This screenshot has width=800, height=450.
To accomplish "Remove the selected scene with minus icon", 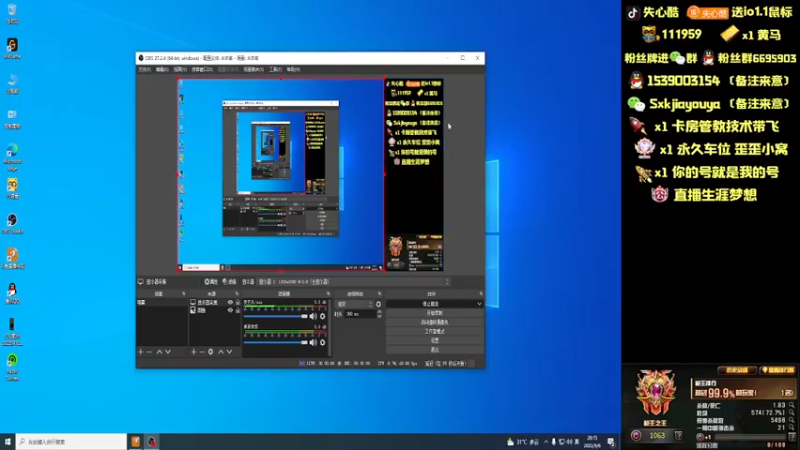I will (x=149, y=352).
